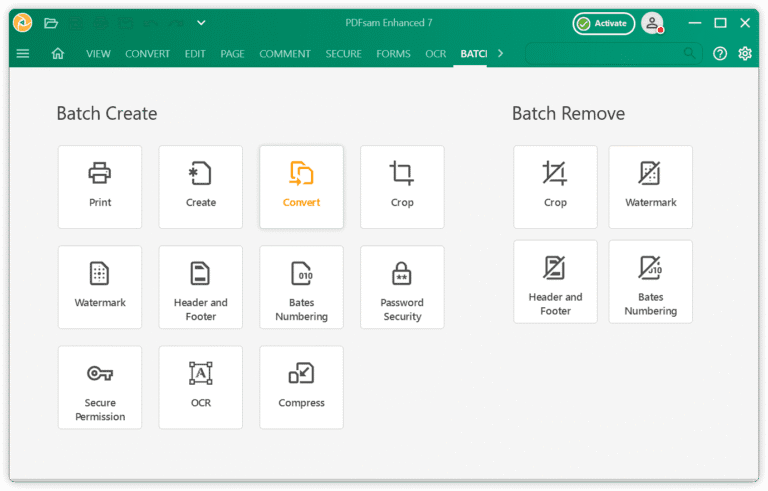
Task: Open Watermark removal under Batch Remove
Action: coord(650,187)
